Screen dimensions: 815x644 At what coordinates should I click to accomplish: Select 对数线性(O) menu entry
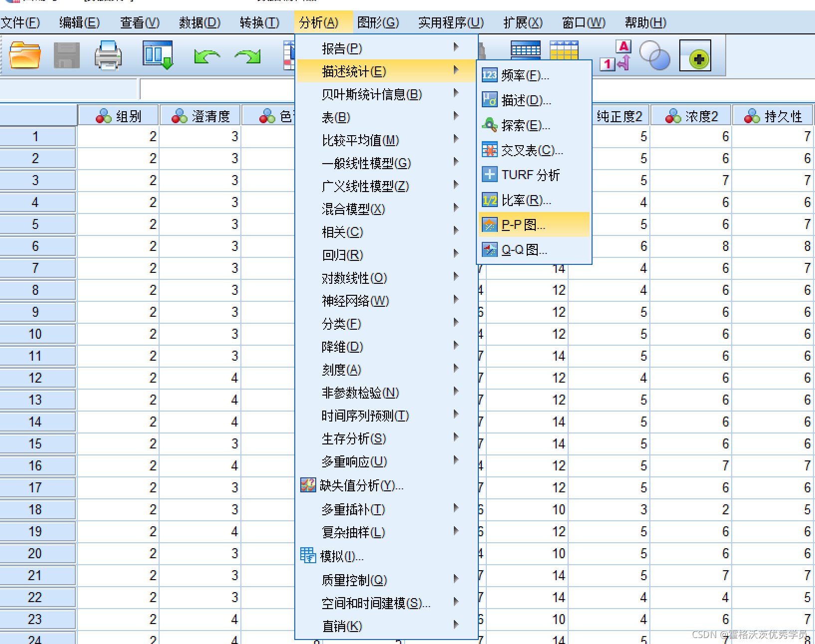click(x=386, y=278)
